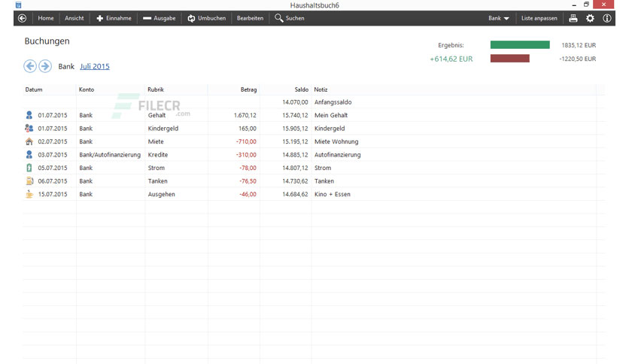Open the print icon in toolbar
629x364 pixels.
[573, 18]
